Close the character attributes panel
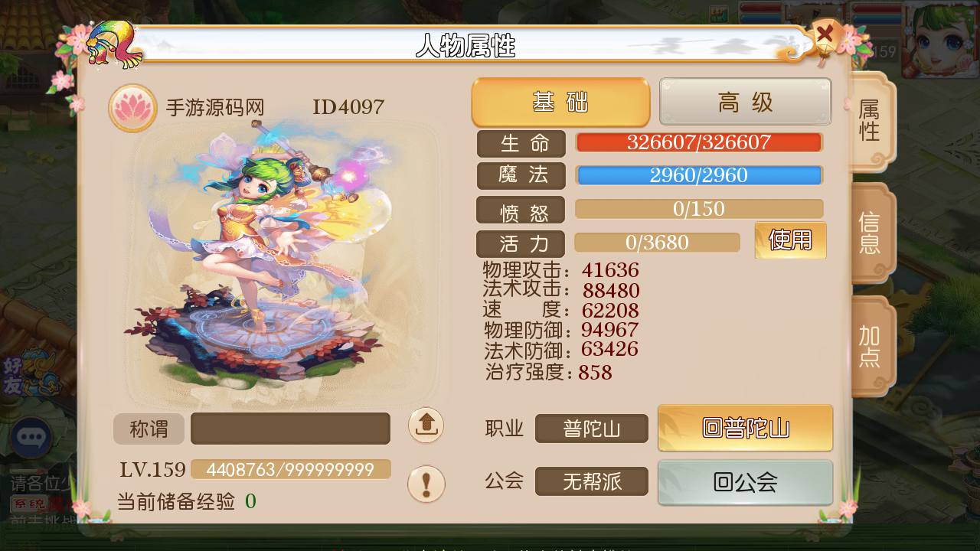This screenshot has width=980, height=551. coord(825,34)
